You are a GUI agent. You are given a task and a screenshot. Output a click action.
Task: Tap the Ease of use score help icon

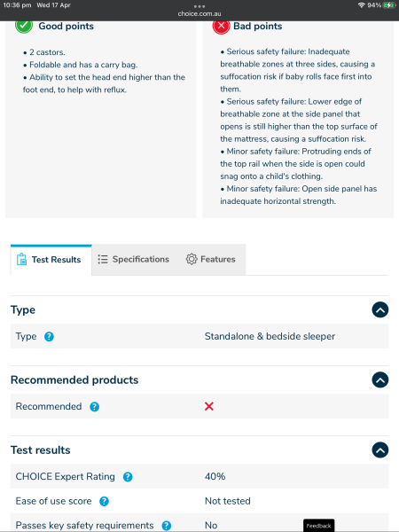click(104, 501)
